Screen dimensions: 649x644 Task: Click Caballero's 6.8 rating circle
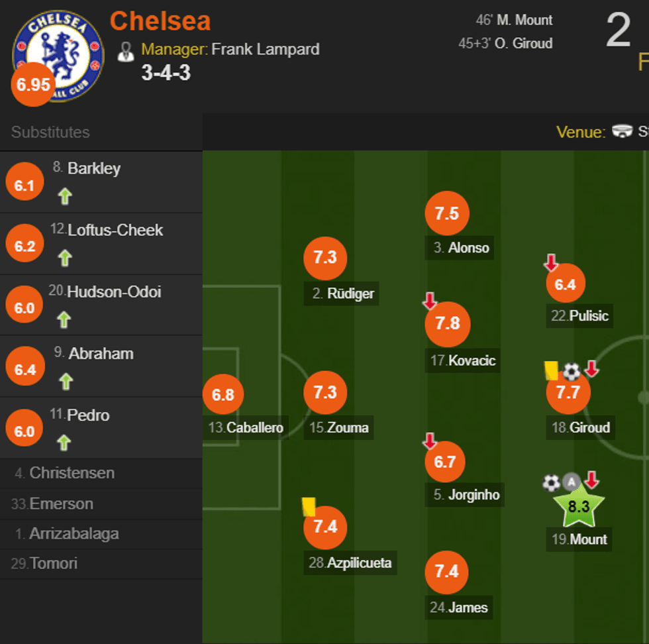223,395
